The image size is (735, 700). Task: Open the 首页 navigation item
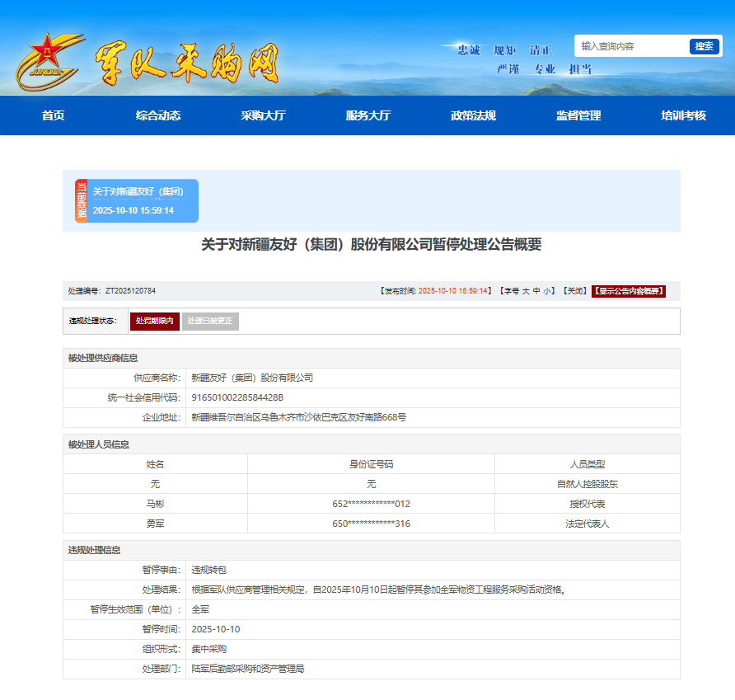tap(53, 115)
